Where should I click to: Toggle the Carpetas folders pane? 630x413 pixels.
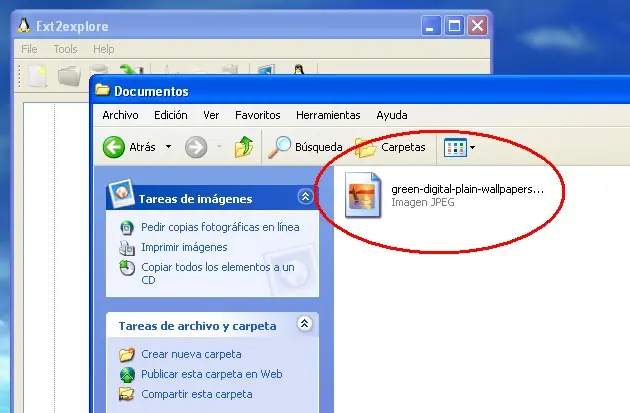point(390,147)
